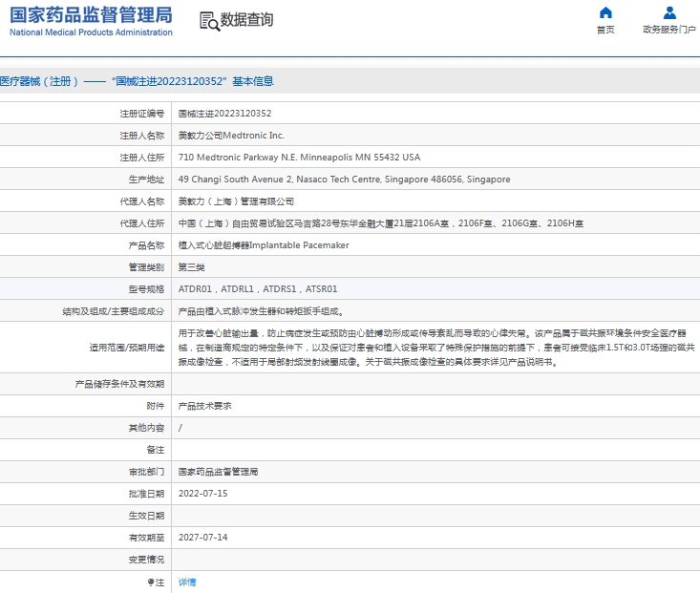Select agent name 美敦力（上海）管理有限公司
700x593 pixels.
(236, 201)
